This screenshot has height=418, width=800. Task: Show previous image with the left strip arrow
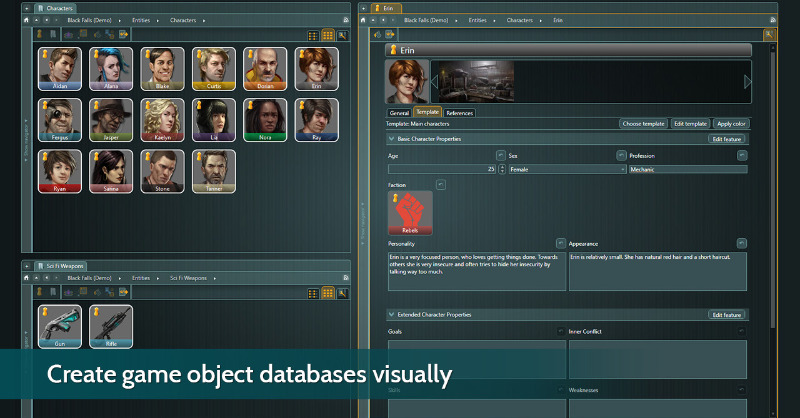435,82
